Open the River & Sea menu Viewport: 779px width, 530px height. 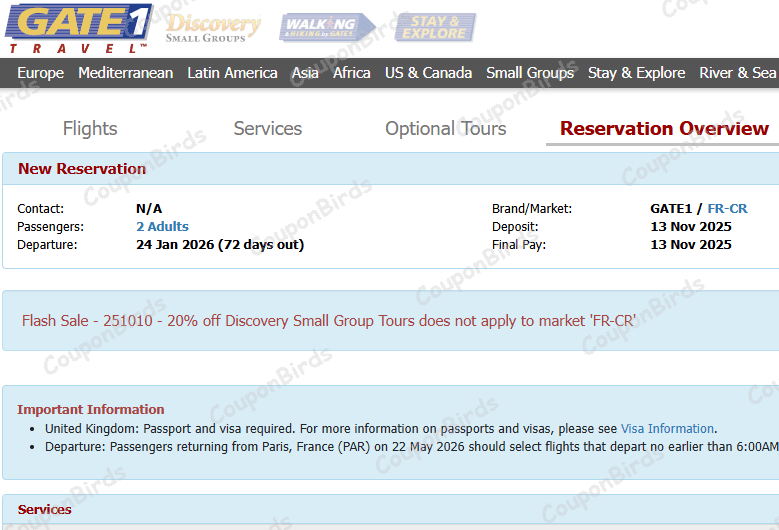737,73
